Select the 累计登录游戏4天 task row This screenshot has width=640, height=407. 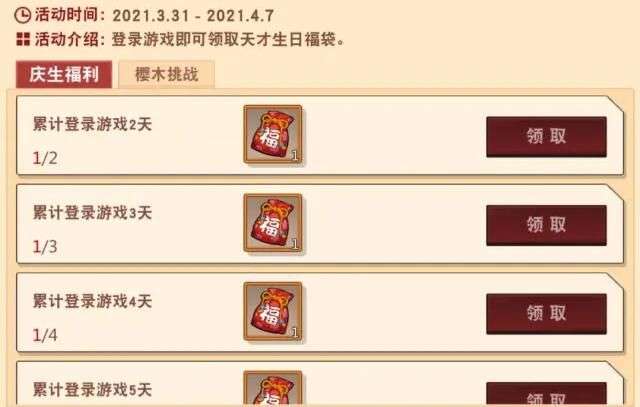click(320, 313)
